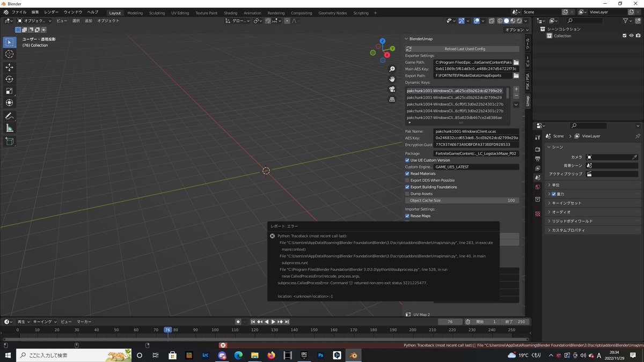Uncheck Export Building Foundations
644x362 pixels.
[x=407, y=187]
